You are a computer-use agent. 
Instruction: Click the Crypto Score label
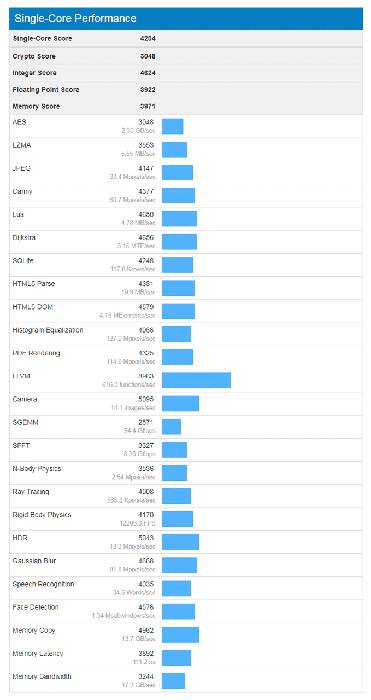34,57
